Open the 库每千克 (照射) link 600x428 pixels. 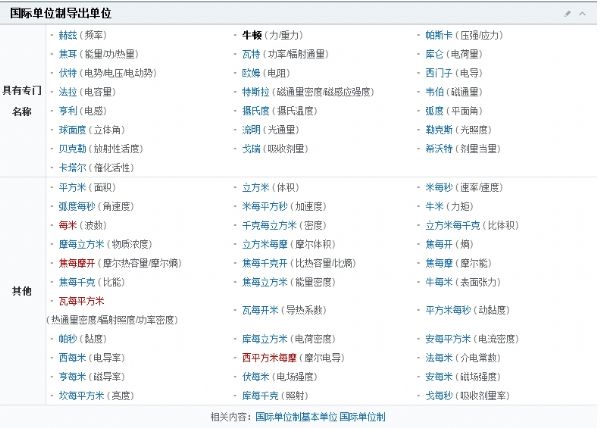260,395
